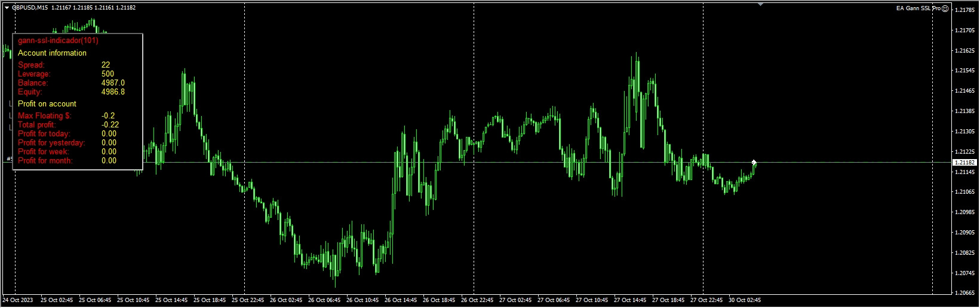The height and width of the screenshot is (308, 980).
Task: Click the white trade arrow on last candle
Action: pos(754,162)
